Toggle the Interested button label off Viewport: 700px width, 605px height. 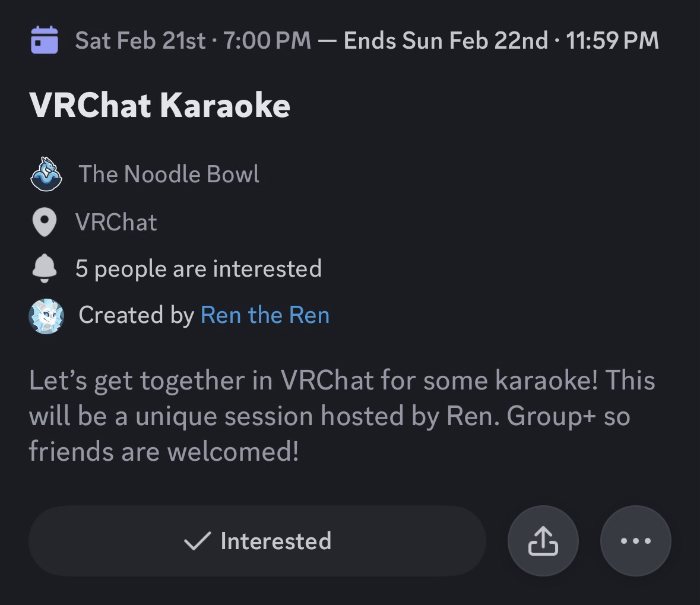276,541
